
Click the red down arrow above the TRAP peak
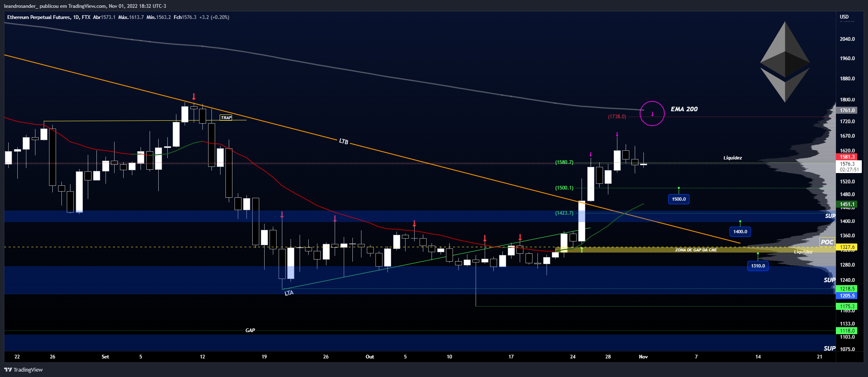(x=194, y=97)
